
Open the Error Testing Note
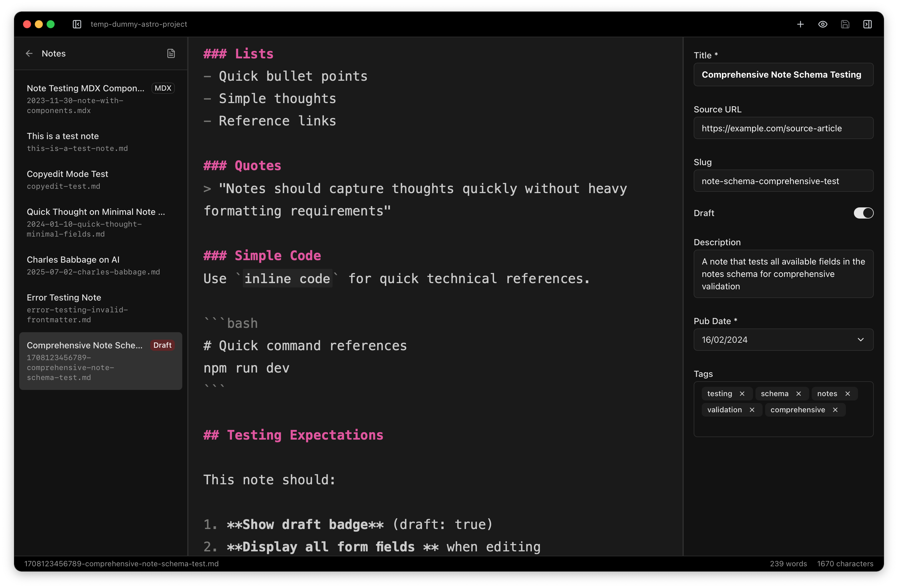pyautogui.click(x=100, y=308)
